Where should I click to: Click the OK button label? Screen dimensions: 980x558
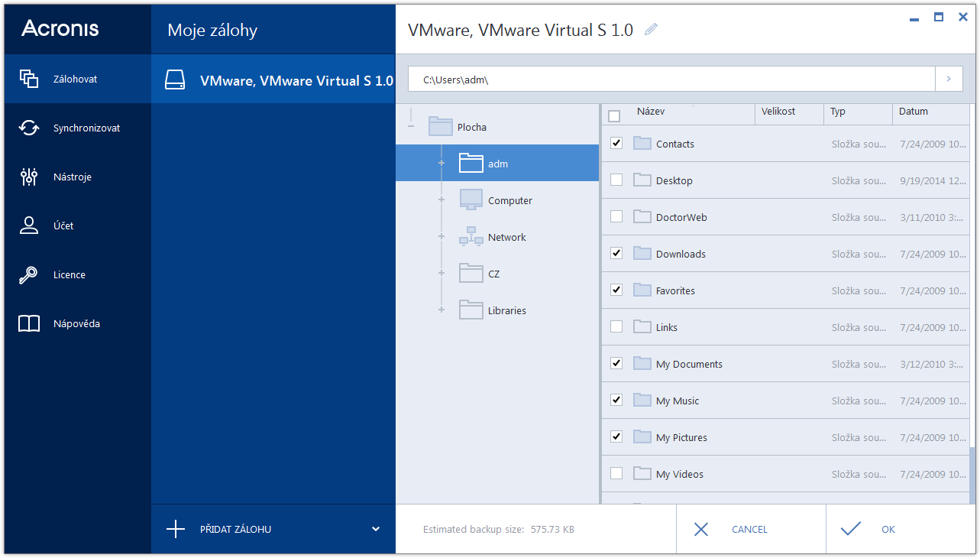point(888,529)
